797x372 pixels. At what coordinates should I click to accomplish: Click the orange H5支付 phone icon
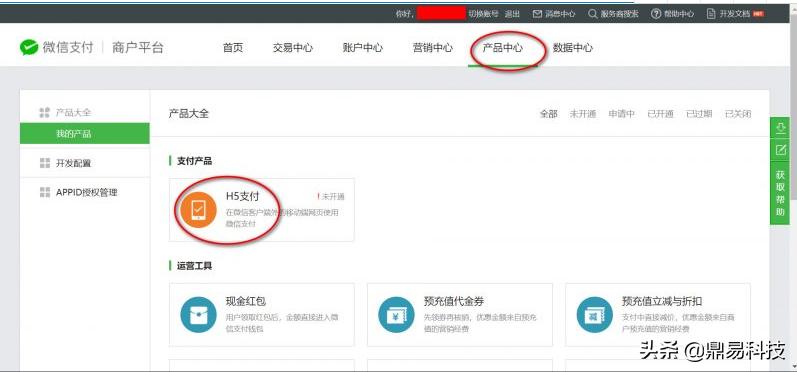coord(198,210)
